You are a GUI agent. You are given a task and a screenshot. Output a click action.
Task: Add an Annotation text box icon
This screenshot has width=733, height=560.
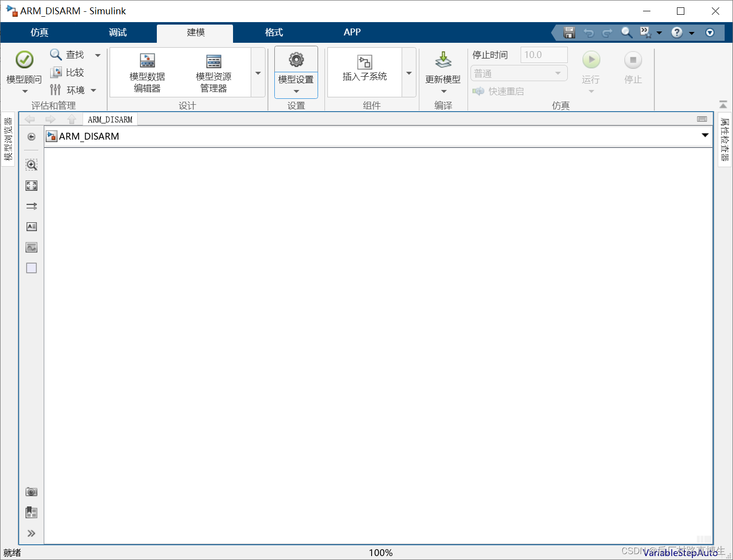coord(31,227)
